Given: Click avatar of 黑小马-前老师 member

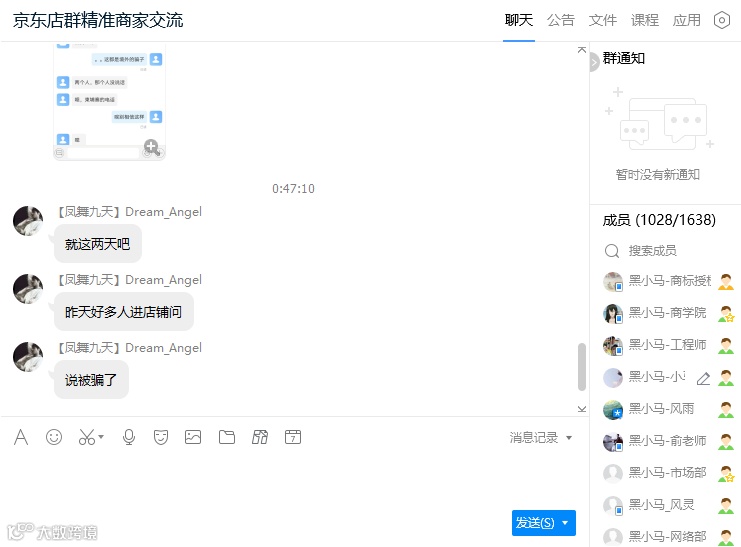Looking at the screenshot, I should 613,441.
